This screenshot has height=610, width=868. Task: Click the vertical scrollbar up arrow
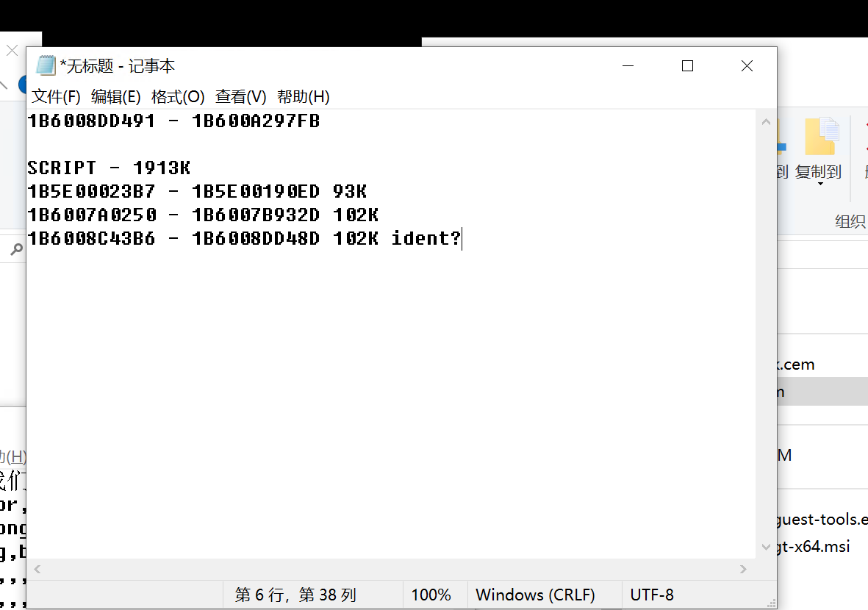pyautogui.click(x=766, y=121)
